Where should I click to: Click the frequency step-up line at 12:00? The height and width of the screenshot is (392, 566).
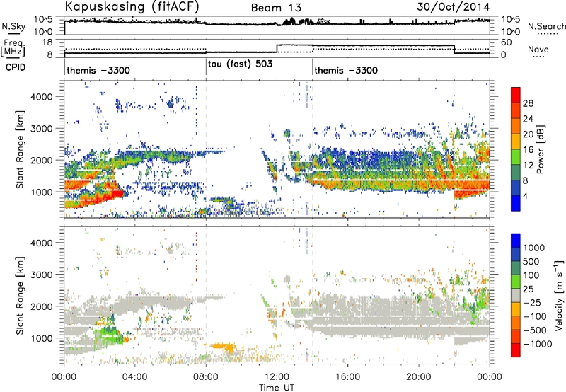[277, 49]
